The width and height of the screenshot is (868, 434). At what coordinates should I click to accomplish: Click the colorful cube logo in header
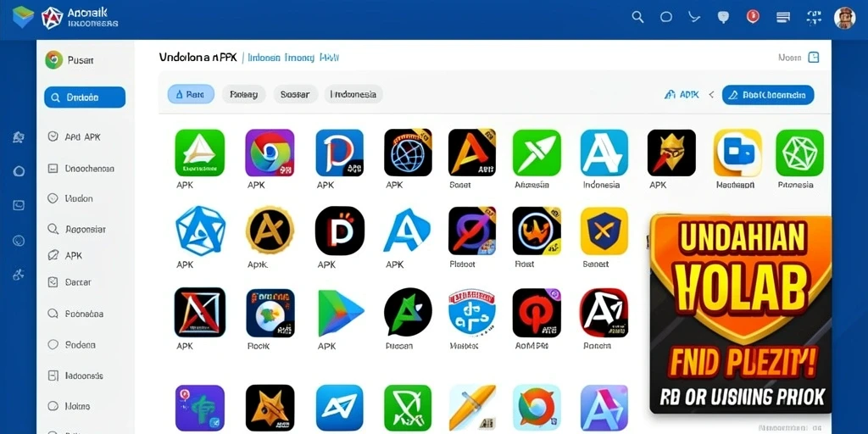23,17
